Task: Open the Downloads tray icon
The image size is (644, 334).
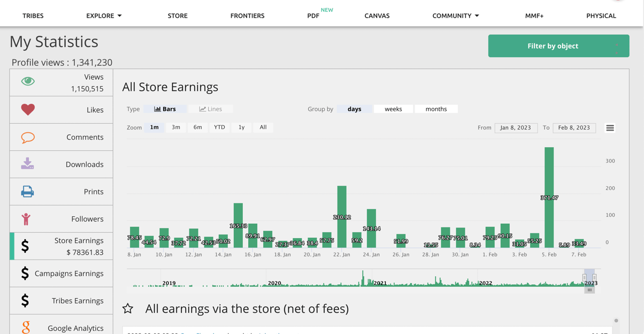Action: coord(27,164)
